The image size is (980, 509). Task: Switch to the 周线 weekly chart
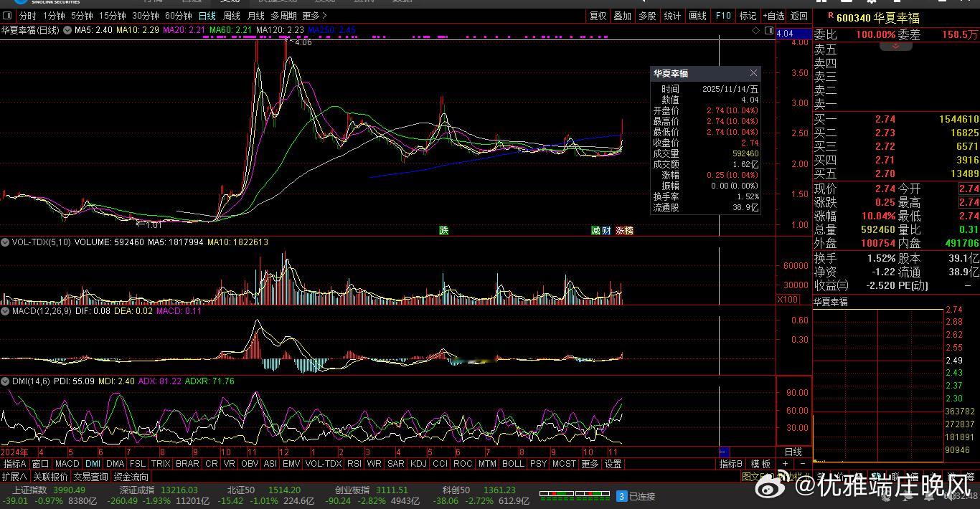(231, 16)
